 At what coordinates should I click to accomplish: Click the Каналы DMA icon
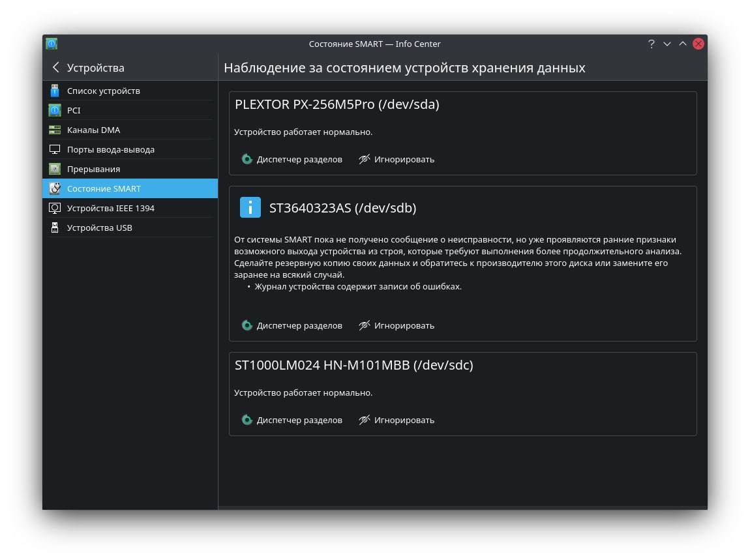55,130
